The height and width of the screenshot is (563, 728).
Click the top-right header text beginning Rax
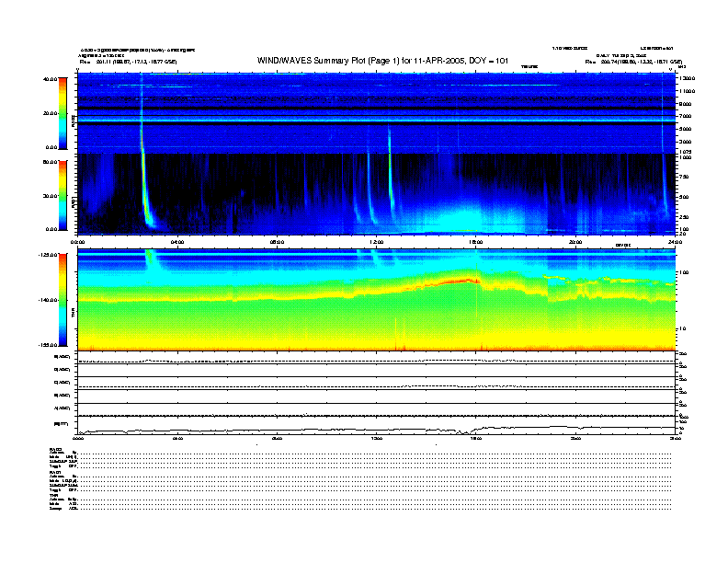(634, 62)
